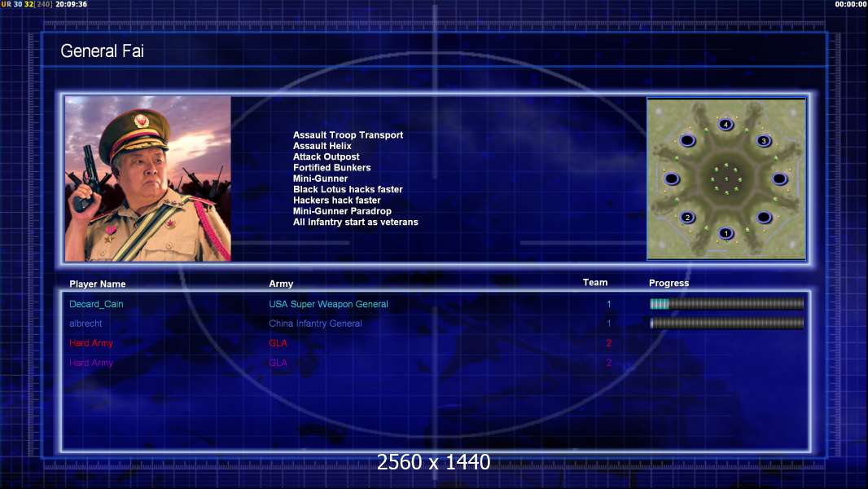Click the red "GLA" army entry
The image size is (868, 489).
278,343
